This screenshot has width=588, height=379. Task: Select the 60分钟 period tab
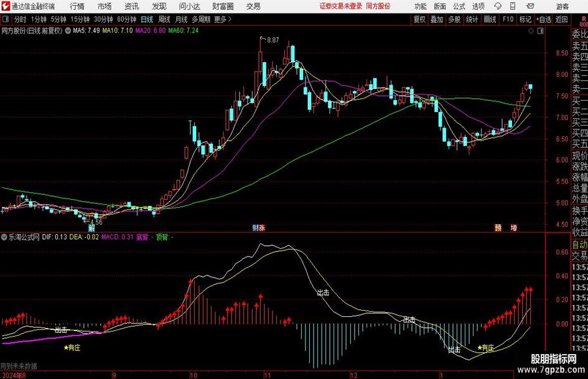click(x=126, y=19)
